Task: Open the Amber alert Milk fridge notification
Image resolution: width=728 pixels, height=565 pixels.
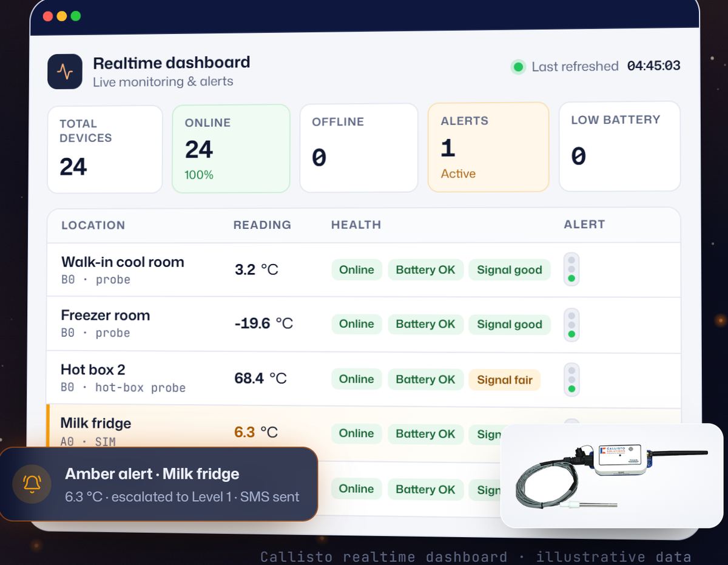Action: [158, 484]
